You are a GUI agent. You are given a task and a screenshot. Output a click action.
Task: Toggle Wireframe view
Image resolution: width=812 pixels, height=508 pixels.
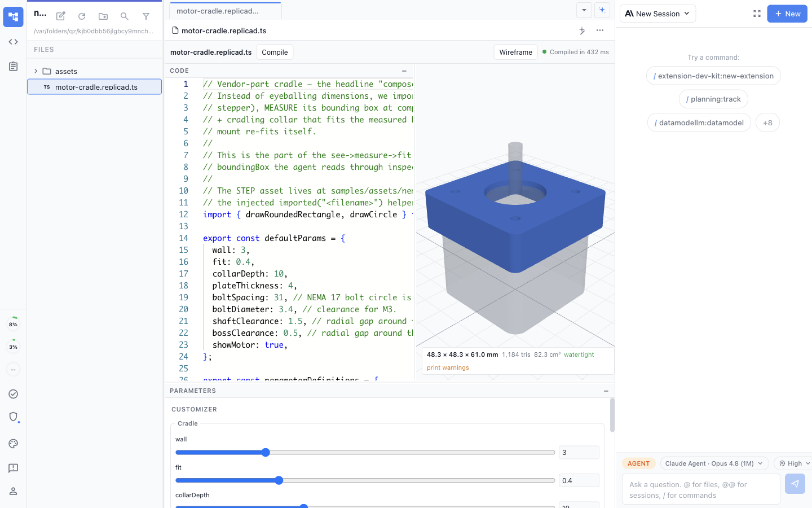point(515,52)
